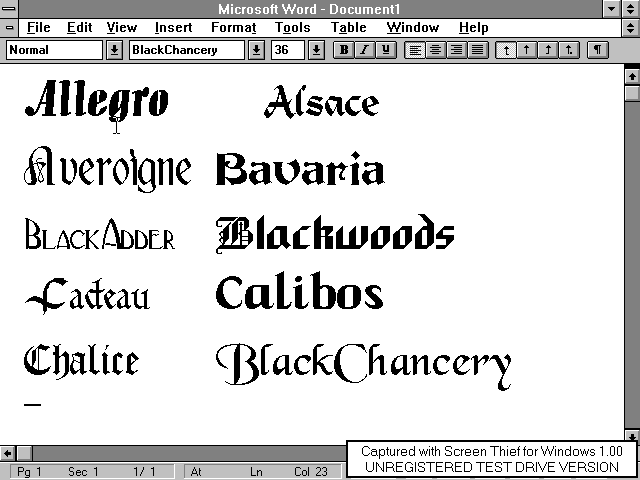The image size is (640, 480).
Task: Open the Format menu
Action: click(x=233, y=28)
